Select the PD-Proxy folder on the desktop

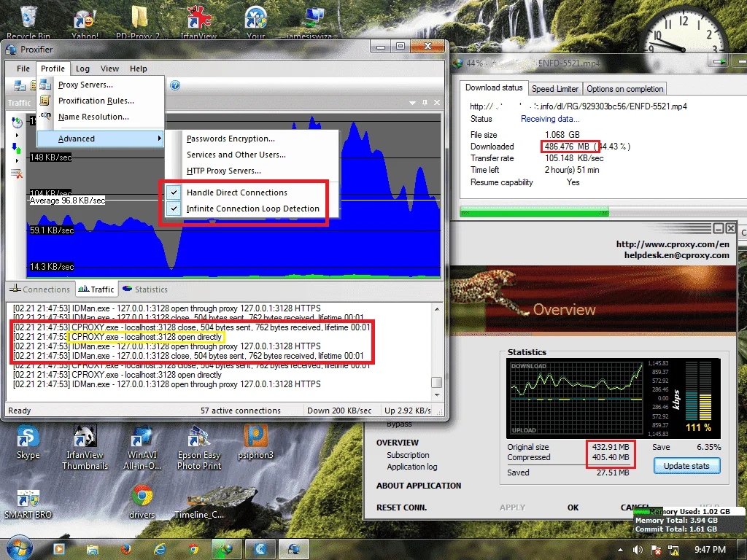click(141, 22)
